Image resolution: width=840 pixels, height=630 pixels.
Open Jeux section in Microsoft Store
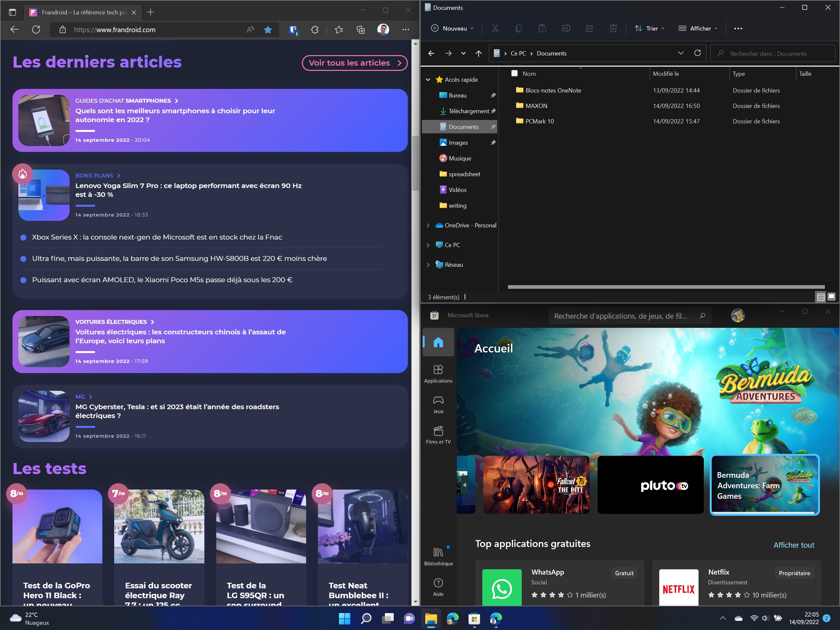coord(438,404)
